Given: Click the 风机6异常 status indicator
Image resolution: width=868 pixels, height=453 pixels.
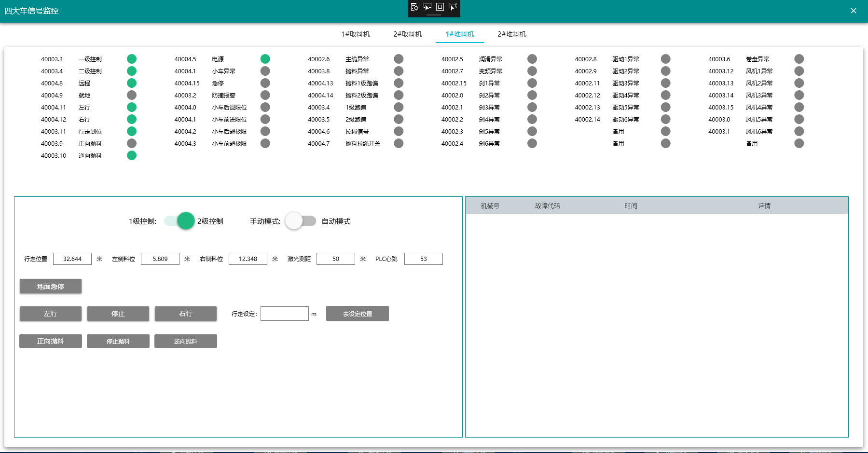Looking at the screenshot, I should tap(799, 131).
